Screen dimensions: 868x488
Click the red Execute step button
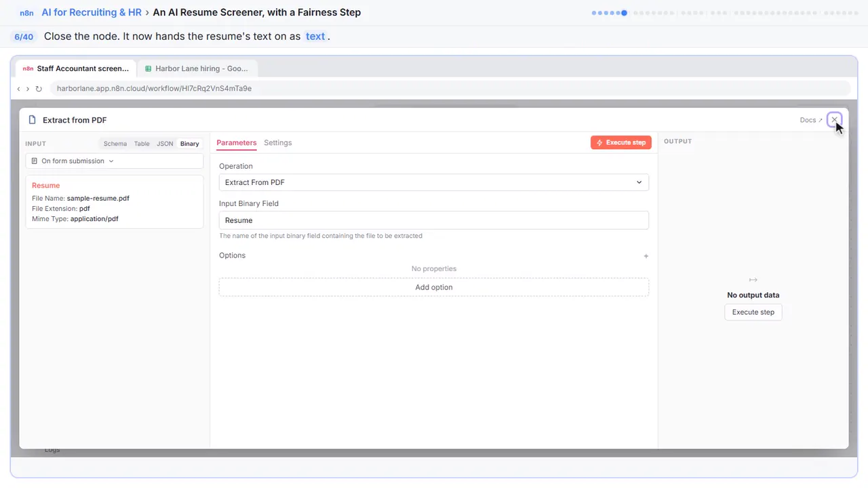621,143
